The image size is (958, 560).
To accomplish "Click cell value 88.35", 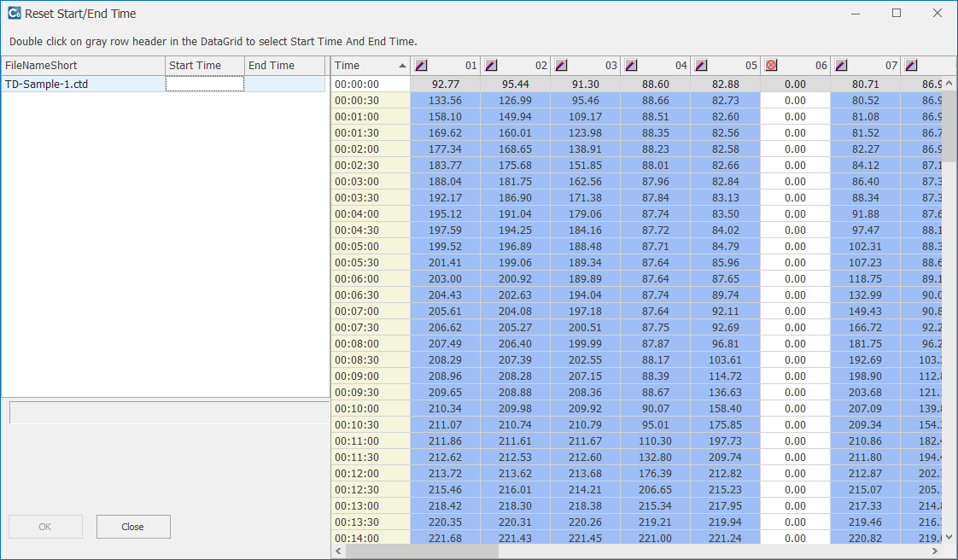I will 656,132.
